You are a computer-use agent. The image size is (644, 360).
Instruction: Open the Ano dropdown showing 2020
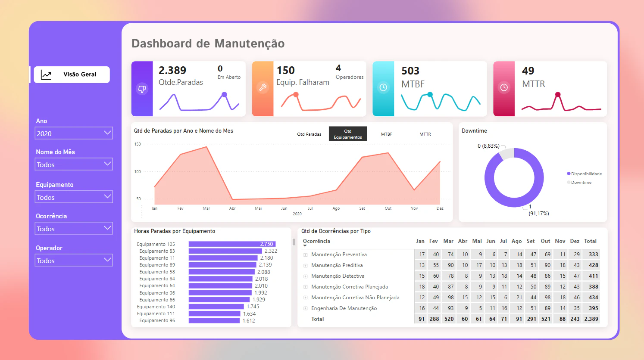click(x=74, y=133)
